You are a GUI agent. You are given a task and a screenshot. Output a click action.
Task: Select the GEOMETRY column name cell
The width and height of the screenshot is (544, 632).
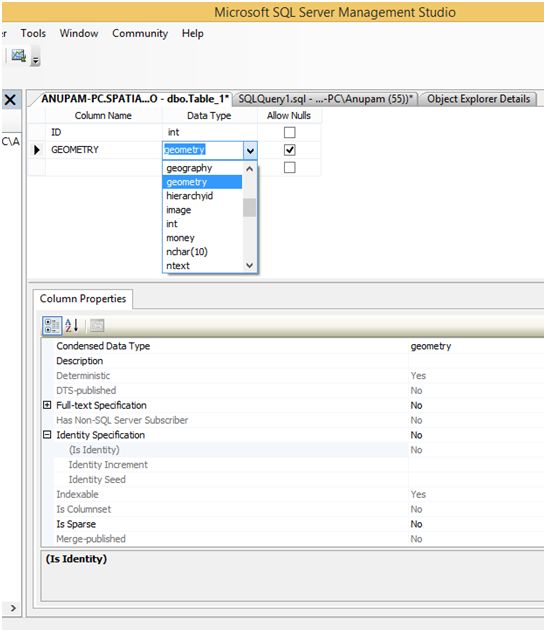104,150
